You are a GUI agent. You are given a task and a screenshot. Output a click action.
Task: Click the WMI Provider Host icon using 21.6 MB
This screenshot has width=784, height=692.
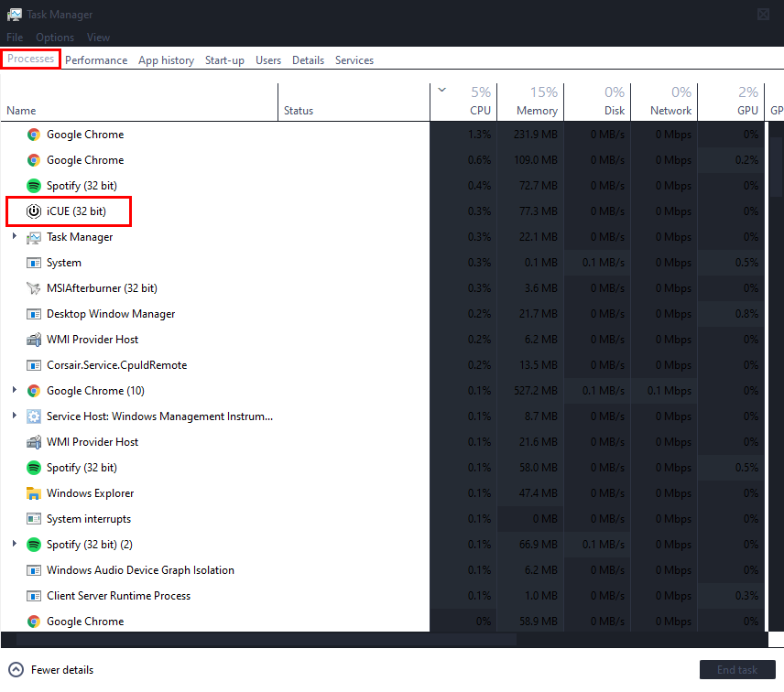pos(34,442)
